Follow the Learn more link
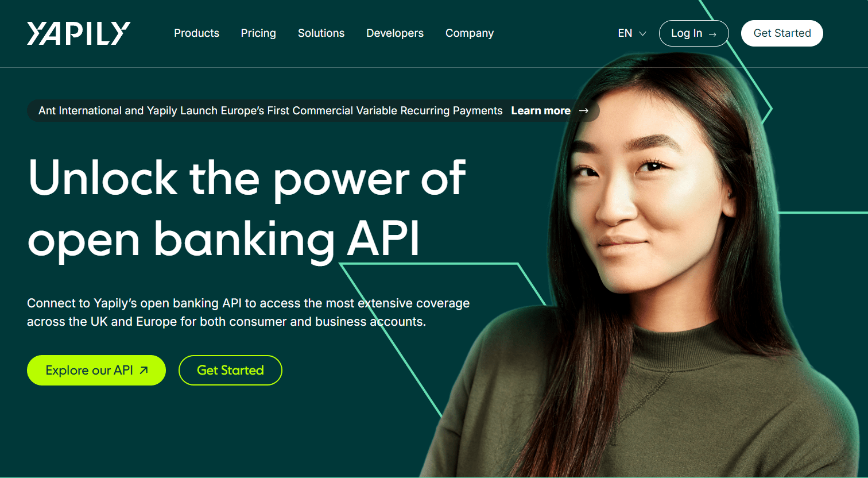Viewport: 868px width, 478px height. 541,111
